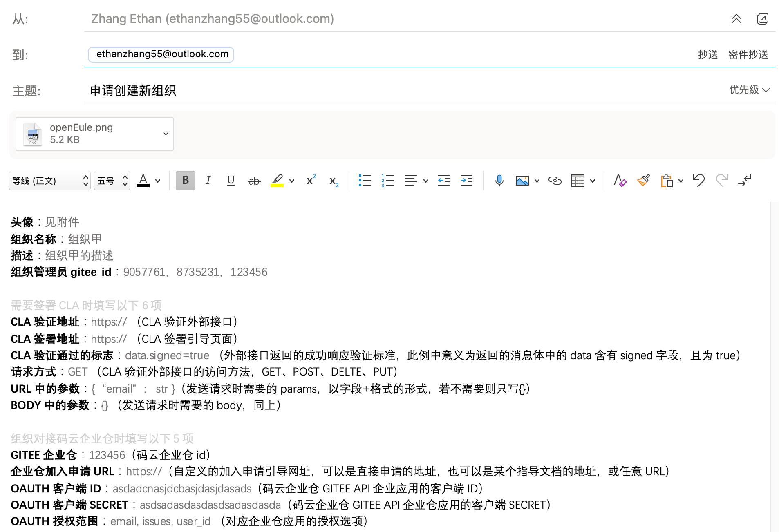
Task: Apply the format painter brush
Action: pyautogui.click(x=643, y=180)
